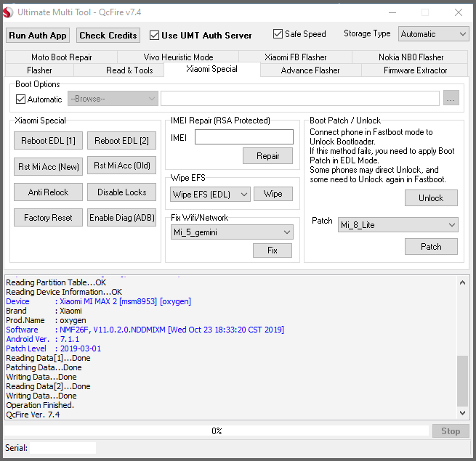This screenshot has height=461, width=476.
Task: Switch to the Xiaomi FB Flasher tab
Action: point(295,57)
